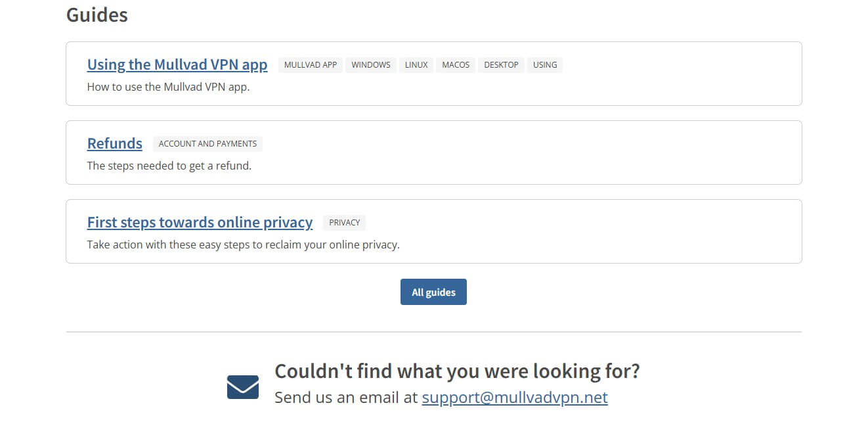Click 'How to use the Mullvad VPN app' description
868x422 pixels.
168,87
